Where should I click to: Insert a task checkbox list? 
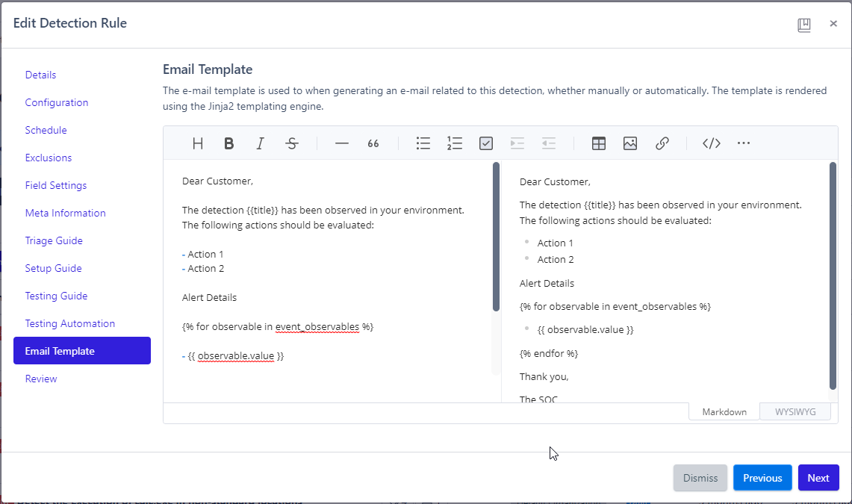click(486, 143)
